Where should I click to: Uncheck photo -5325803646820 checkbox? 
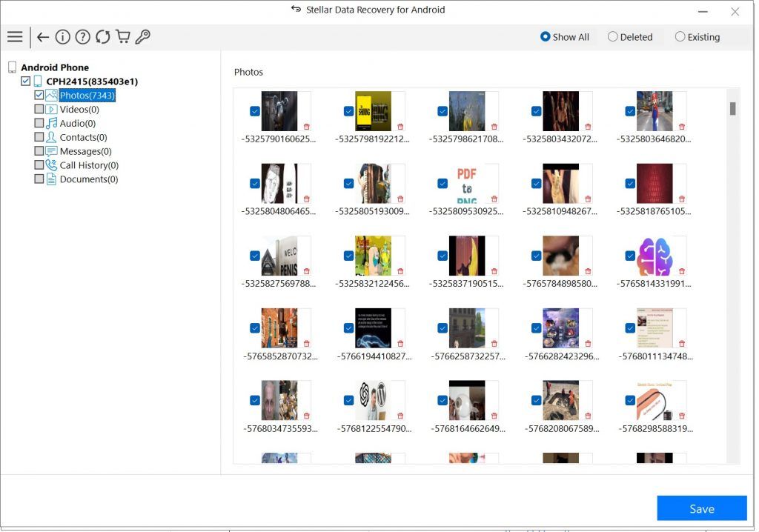pyautogui.click(x=630, y=111)
